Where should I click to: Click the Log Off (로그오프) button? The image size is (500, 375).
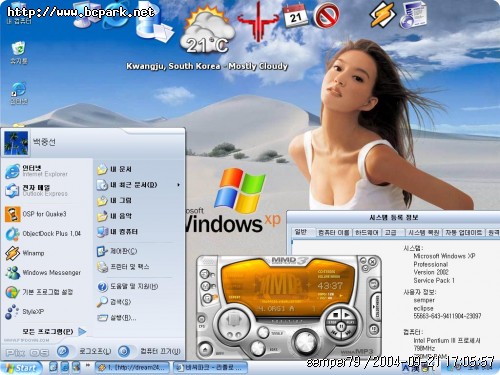[x=84, y=351]
